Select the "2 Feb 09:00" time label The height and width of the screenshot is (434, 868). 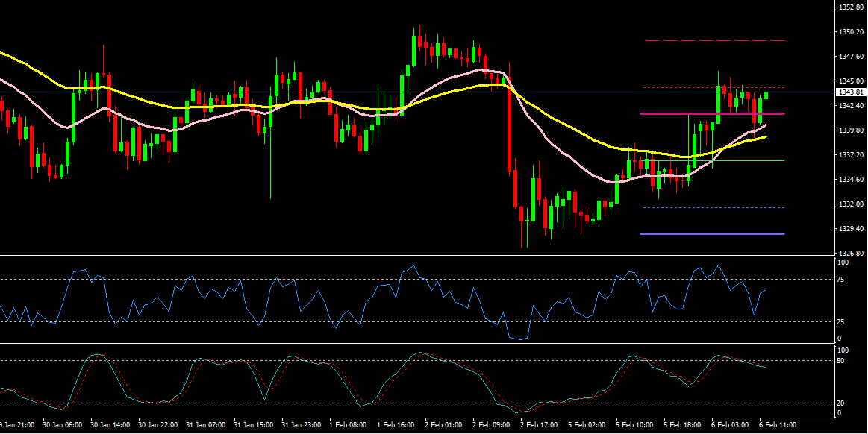(x=490, y=425)
